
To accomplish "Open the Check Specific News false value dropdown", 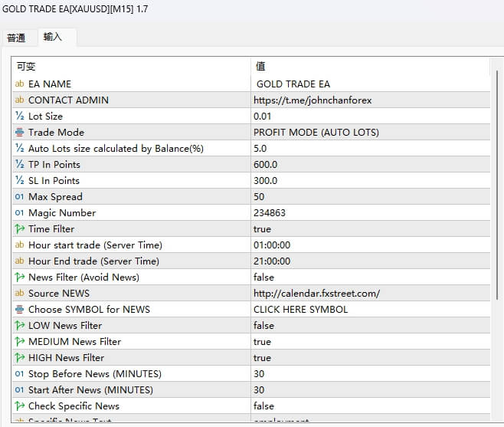I will click(x=263, y=406).
